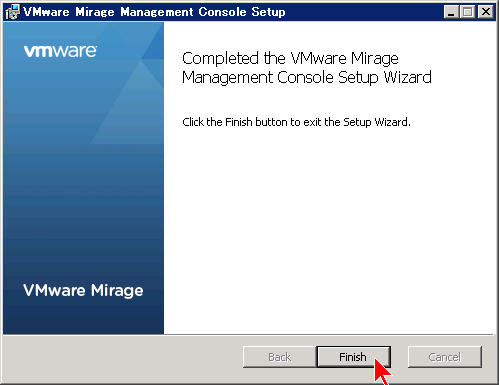Click the vmware logo in the banner
Screen dimensions: 499x385
click(60, 51)
